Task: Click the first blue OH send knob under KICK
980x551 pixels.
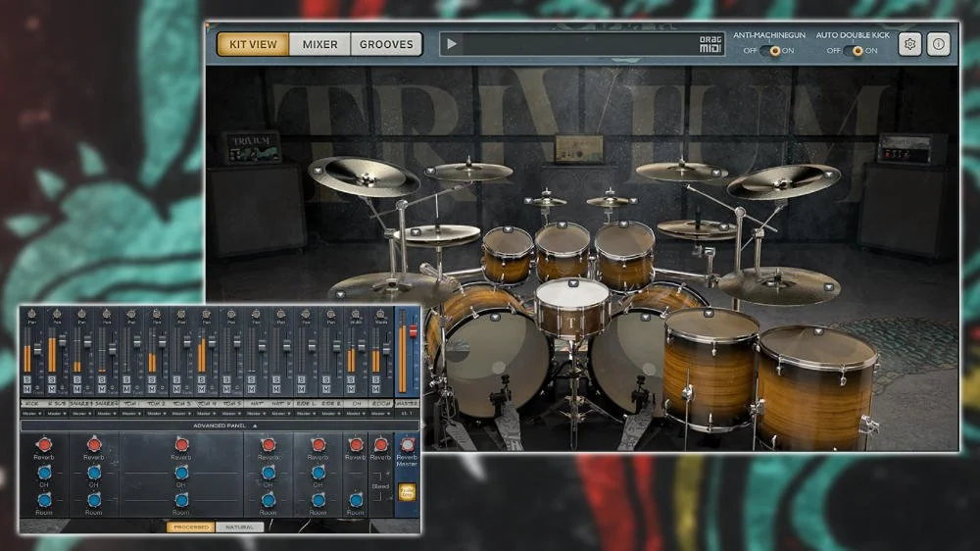Action: pyautogui.click(x=44, y=473)
